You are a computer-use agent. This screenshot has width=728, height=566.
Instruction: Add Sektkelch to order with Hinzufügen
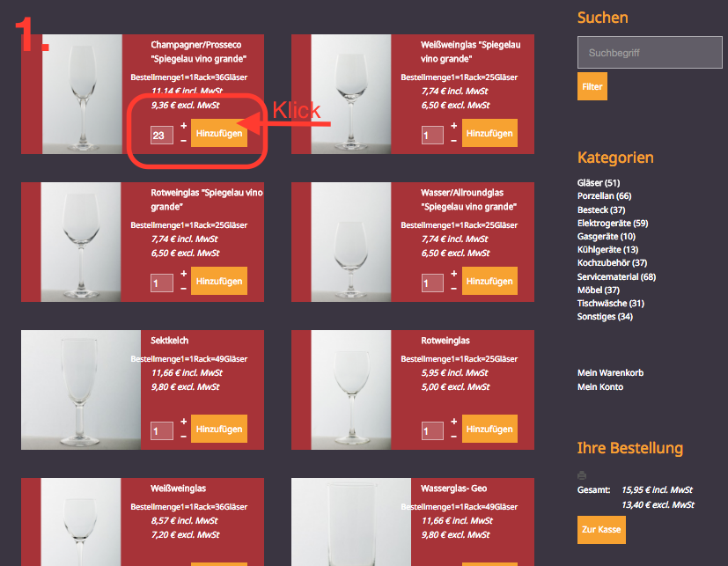219,429
